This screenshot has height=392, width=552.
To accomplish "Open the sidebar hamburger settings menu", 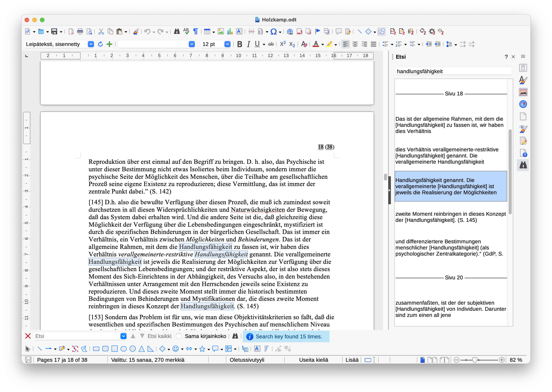I will tap(523, 57).
